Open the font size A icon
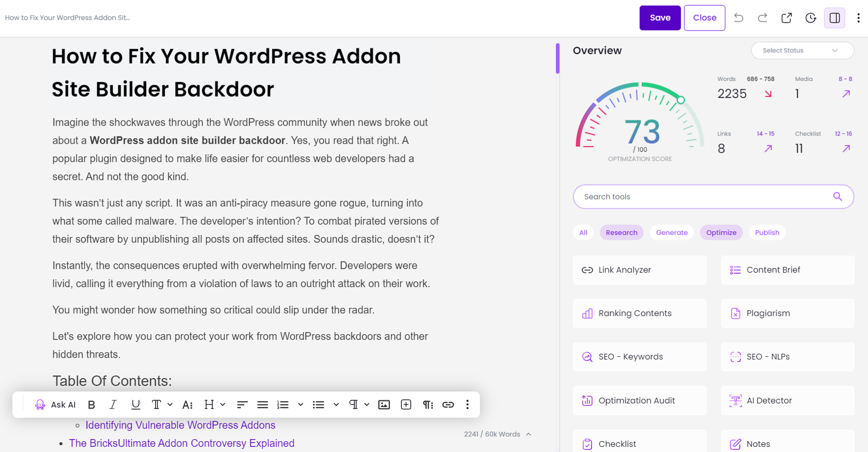The height and width of the screenshot is (452, 868). click(x=188, y=404)
